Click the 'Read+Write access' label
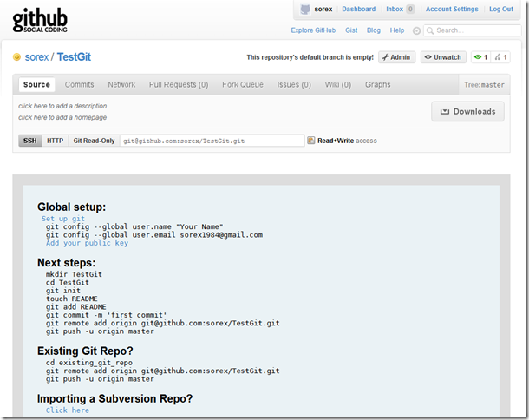Viewport: 529px width, 420px height. tap(347, 141)
